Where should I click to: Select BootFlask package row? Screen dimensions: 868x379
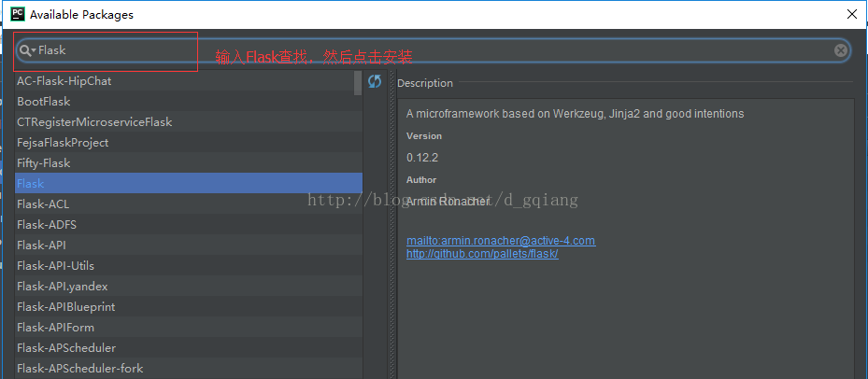pos(188,101)
